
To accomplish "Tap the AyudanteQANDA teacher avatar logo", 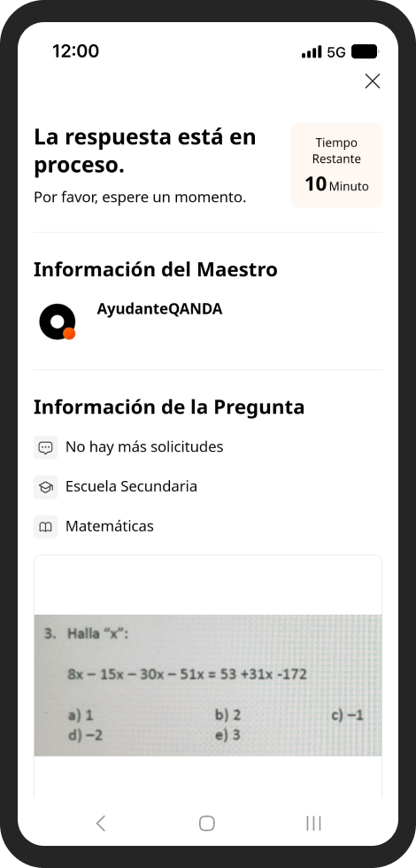I will pos(57,322).
